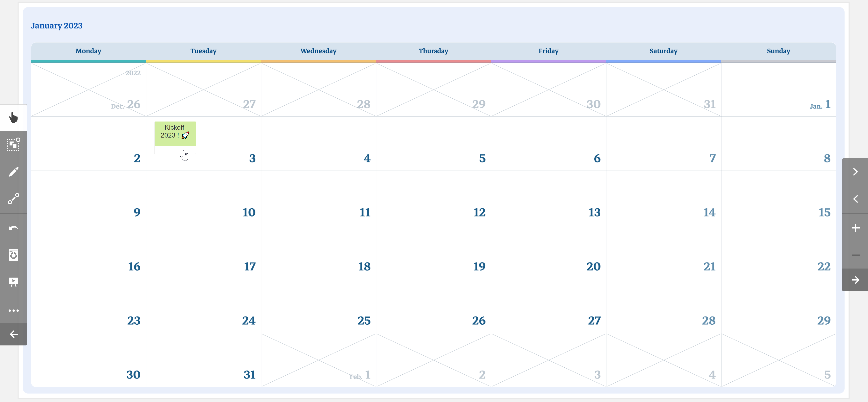Viewport: 868px width, 402px height.
Task: Select the Kickoff 2023 sticky note
Action: tap(175, 134)
